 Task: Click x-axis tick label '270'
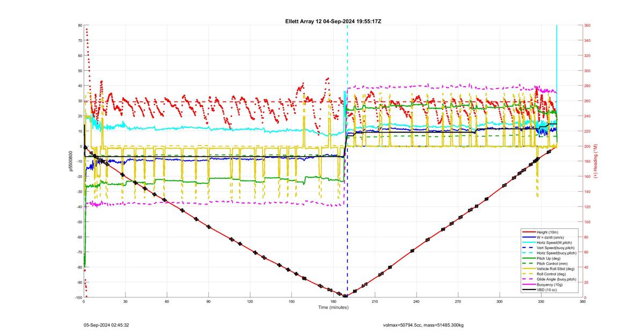click(458, 302)
